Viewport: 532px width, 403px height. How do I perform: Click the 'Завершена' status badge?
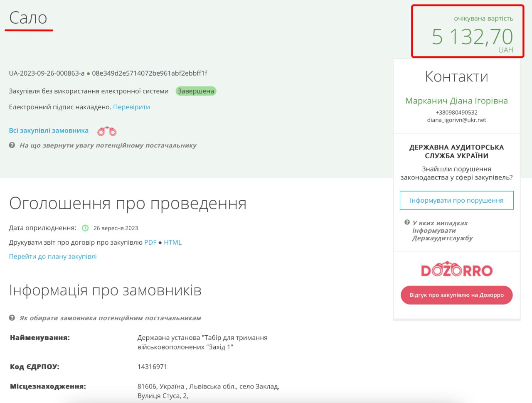click(x=196, y=91)
